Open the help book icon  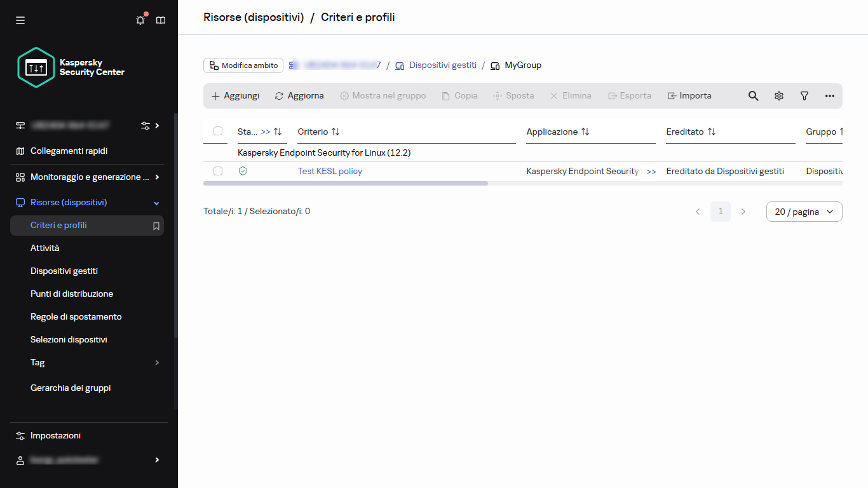(161, 20)
